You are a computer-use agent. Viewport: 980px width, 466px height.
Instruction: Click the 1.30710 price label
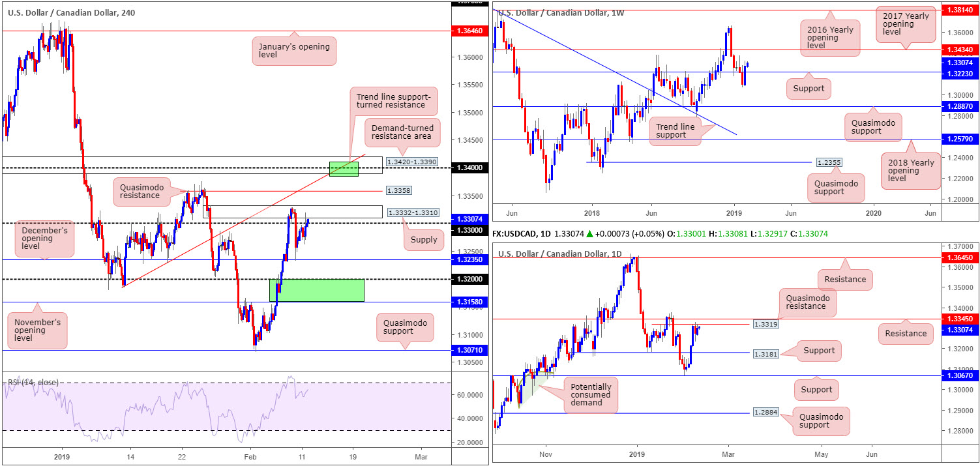click(469, 350)
